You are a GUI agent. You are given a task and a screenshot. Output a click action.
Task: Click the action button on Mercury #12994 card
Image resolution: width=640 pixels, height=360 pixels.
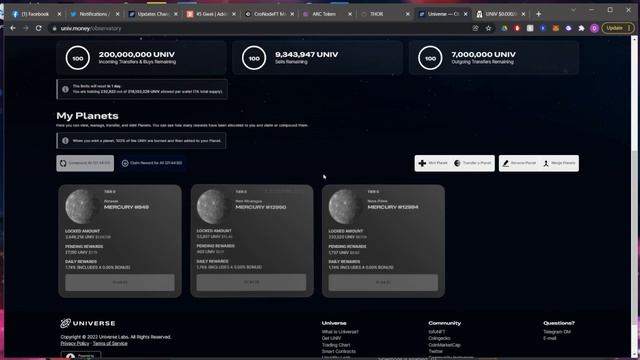tap(383, 282)
